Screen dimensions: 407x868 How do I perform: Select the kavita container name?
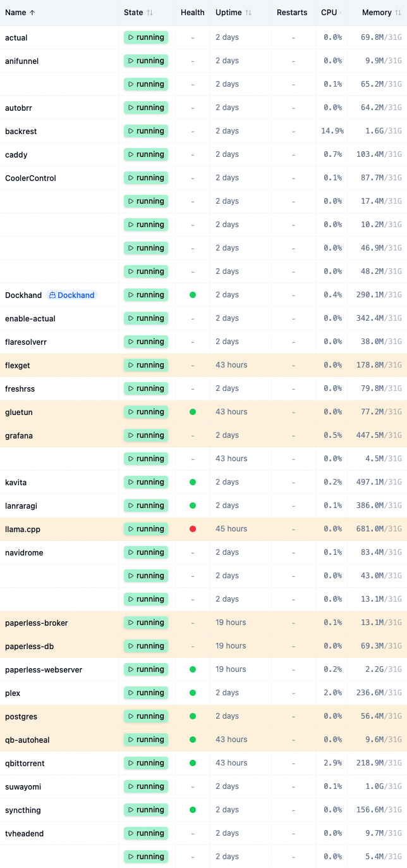[x=16, y=483]
